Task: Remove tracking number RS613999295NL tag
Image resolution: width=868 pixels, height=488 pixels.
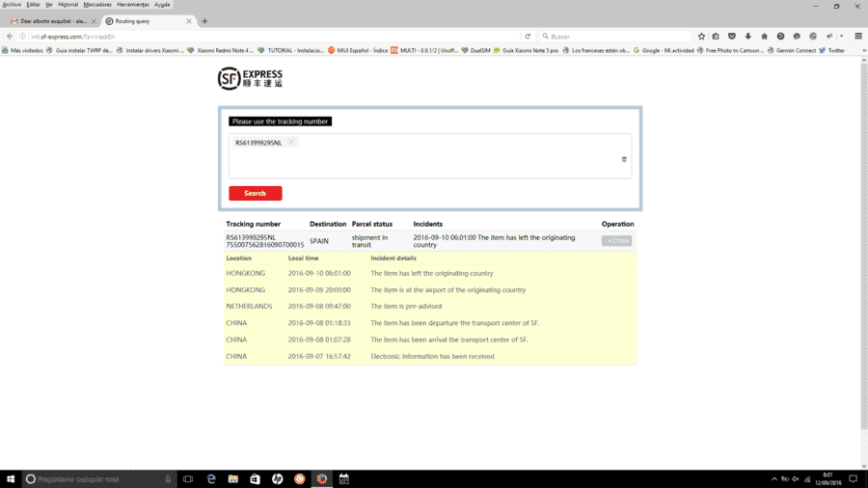Action: [x=291, y=142]
